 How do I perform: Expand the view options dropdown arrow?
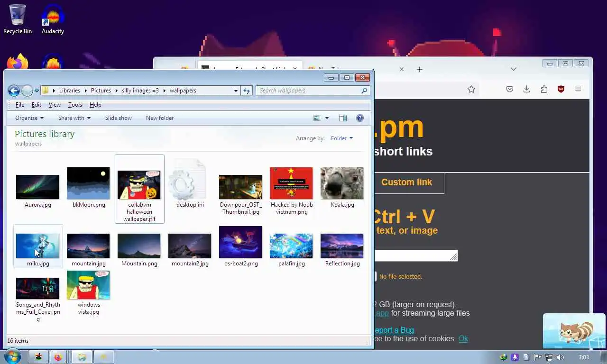point(327,118)
